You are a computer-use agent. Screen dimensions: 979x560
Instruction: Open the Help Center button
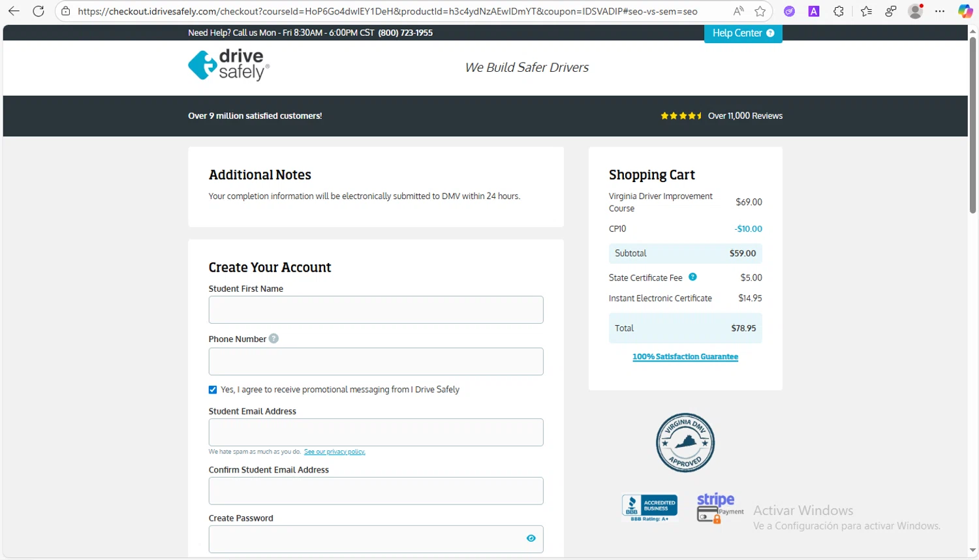pyautogui.click(x=743, y=33)
